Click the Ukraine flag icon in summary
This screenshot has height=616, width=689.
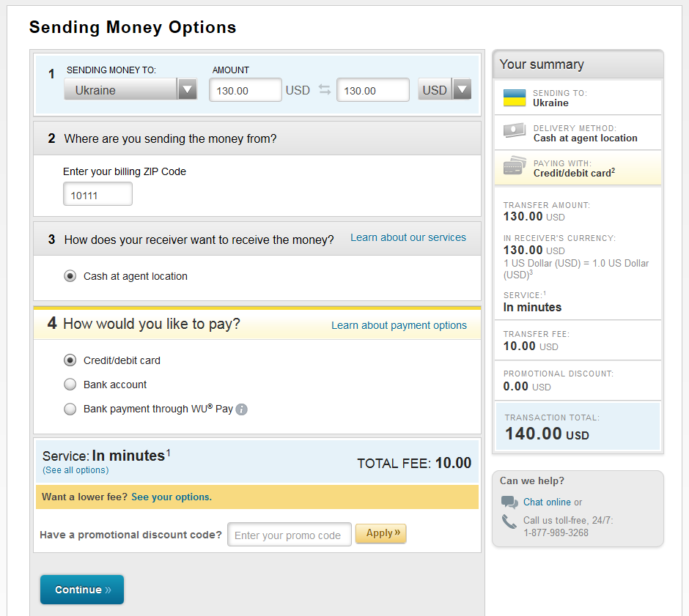(514, 97)
